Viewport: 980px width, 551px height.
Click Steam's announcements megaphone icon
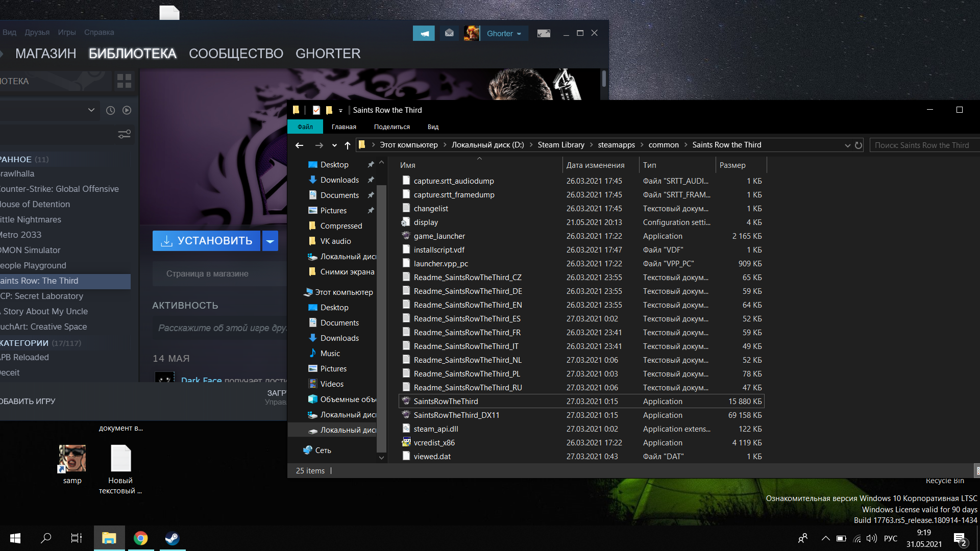424,33
